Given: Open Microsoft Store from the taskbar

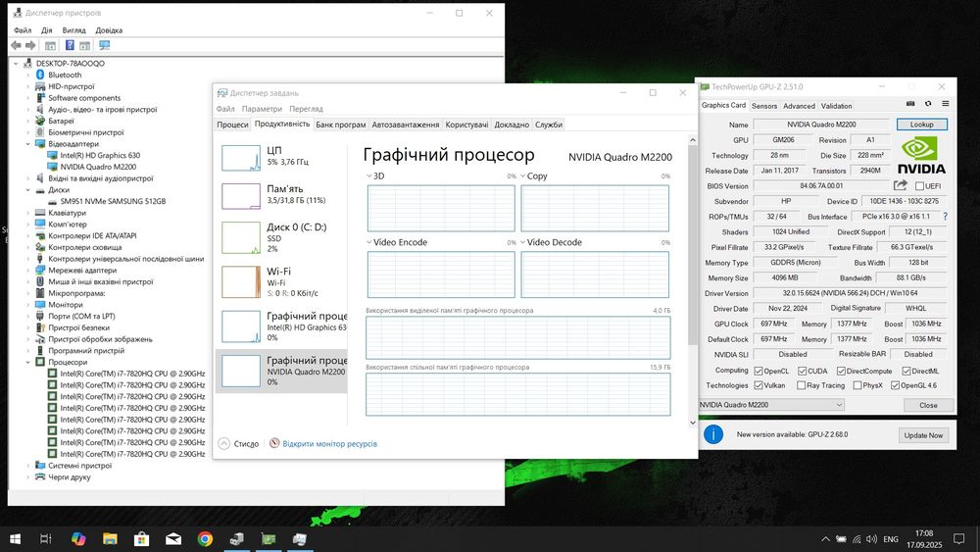Looking at the screenshot, I should (x=142, y=538).
